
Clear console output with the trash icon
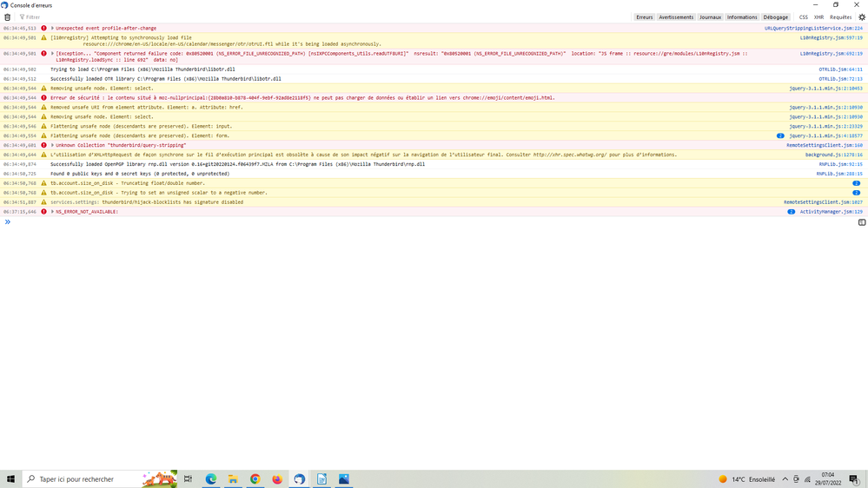[7, 17]
